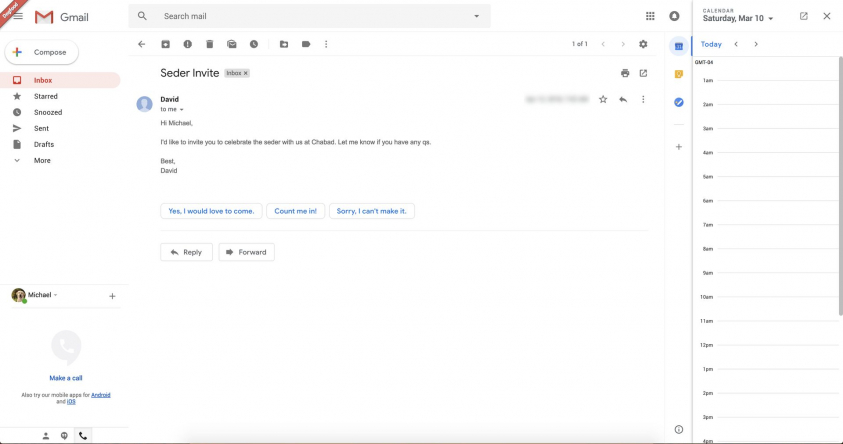This screenshot has width=843, height=444.
Task: Choose 'Sorry, I can't make it.' reply
Action: [372, 211]
